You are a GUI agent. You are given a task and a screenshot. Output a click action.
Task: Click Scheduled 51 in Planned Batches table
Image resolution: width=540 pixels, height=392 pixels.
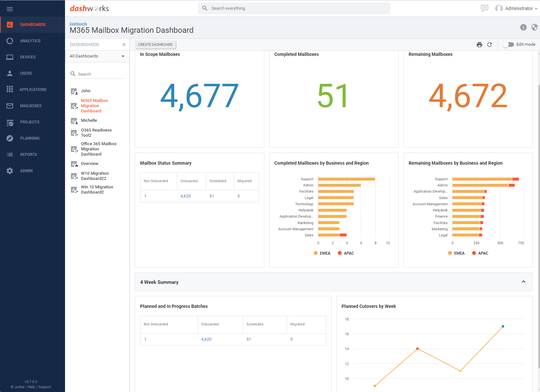click(x=249, y=339)
